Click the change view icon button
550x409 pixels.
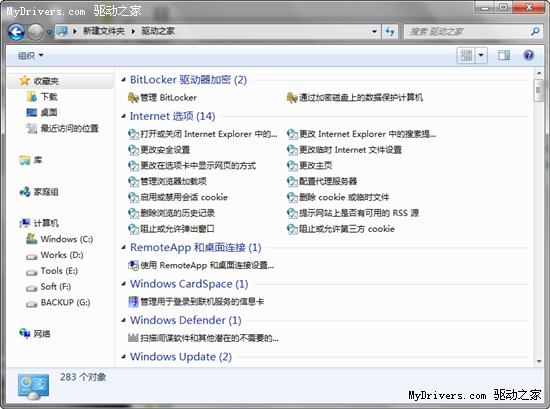[x=466, y=55]
